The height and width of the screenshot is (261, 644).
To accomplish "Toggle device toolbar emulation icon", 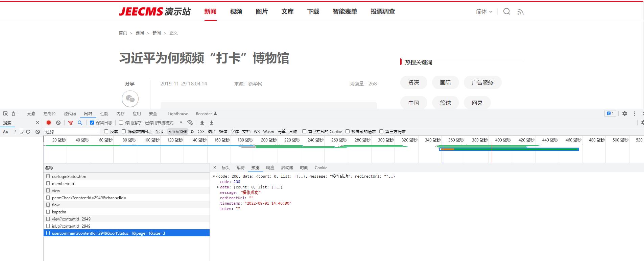I will tap(15, 113).
